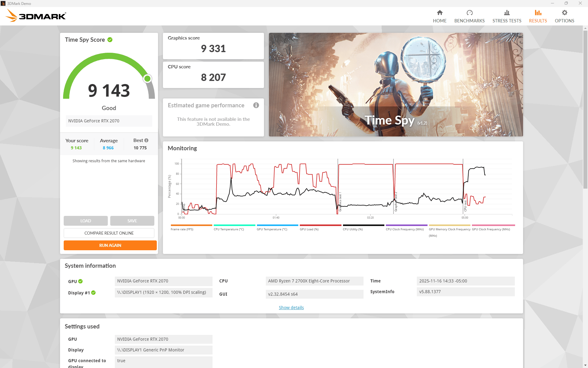
Task: Click the info icon next to Best
Action: tap(146, 140)
